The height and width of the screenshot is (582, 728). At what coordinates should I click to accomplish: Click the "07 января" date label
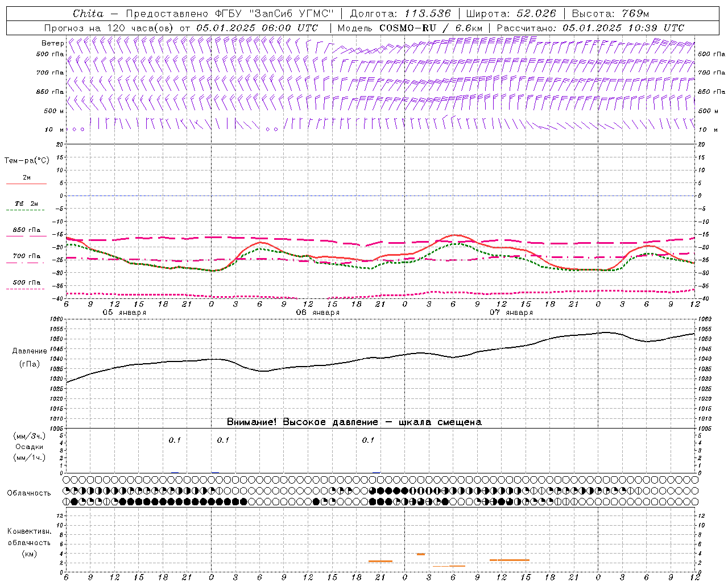click(511, 313)
